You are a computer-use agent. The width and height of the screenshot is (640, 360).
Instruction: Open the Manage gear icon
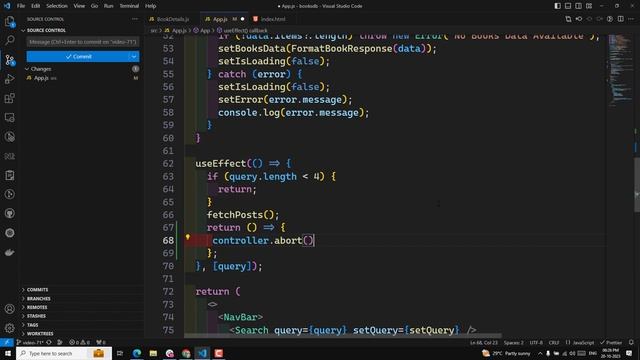(9, 327)
